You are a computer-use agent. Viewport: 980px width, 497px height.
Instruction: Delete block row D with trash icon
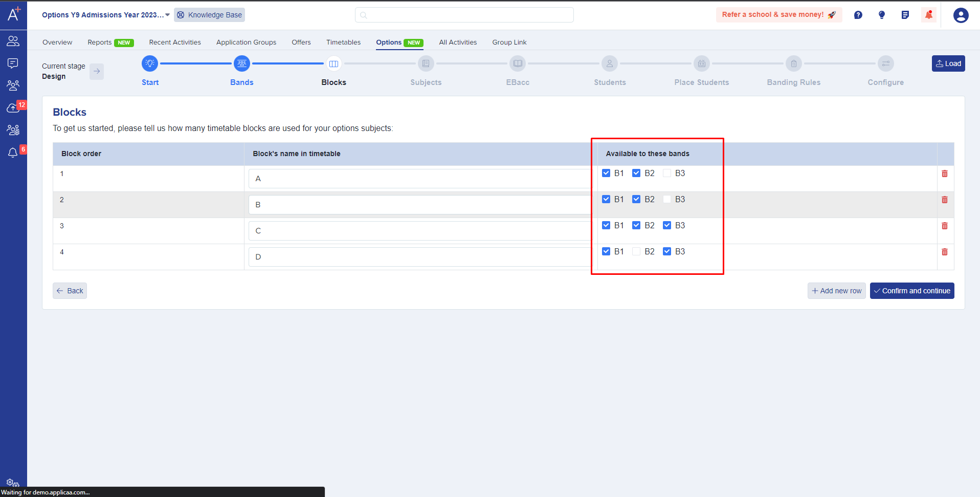coord(945,252)
